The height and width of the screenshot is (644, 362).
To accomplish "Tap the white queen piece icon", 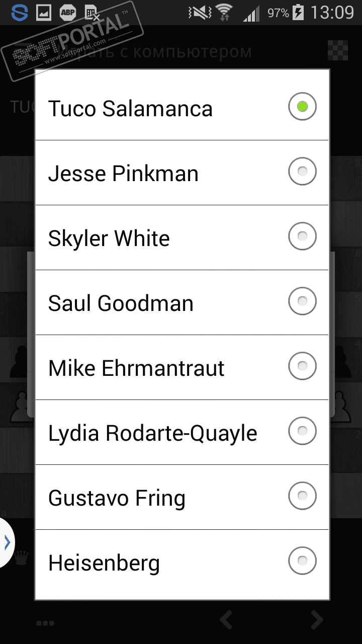I will 22,557.
